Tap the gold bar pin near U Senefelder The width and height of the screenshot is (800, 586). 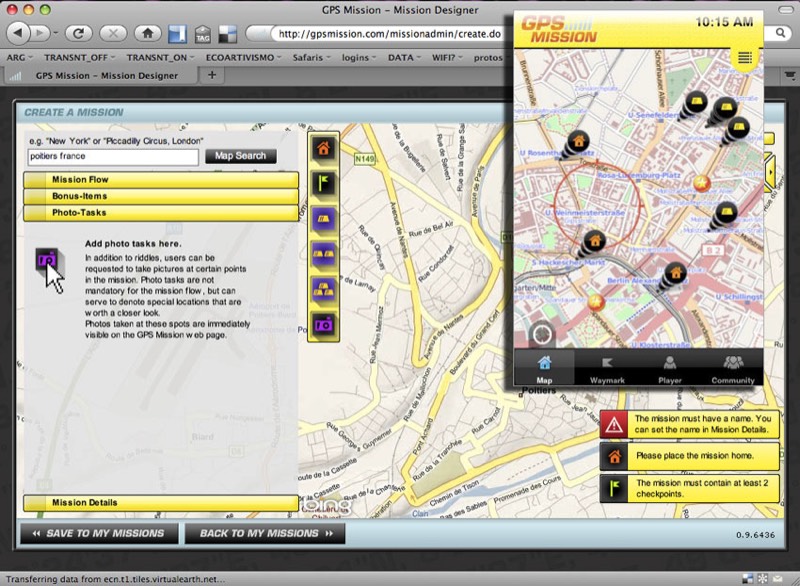(x=696, y=101)
